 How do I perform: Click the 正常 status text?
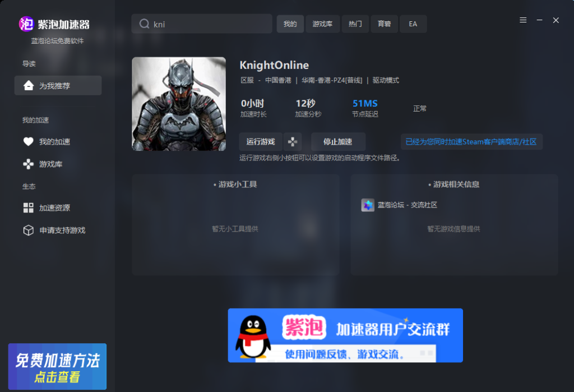coord(419,108)
